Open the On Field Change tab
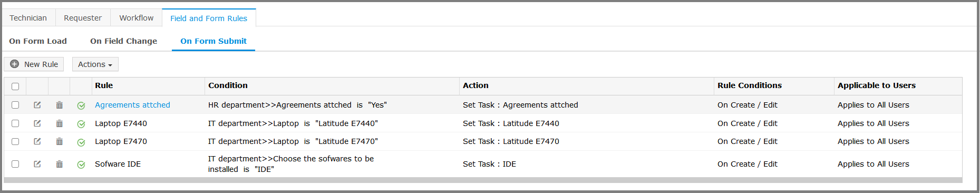Screen dimensions: 980x193 (124, 41)
